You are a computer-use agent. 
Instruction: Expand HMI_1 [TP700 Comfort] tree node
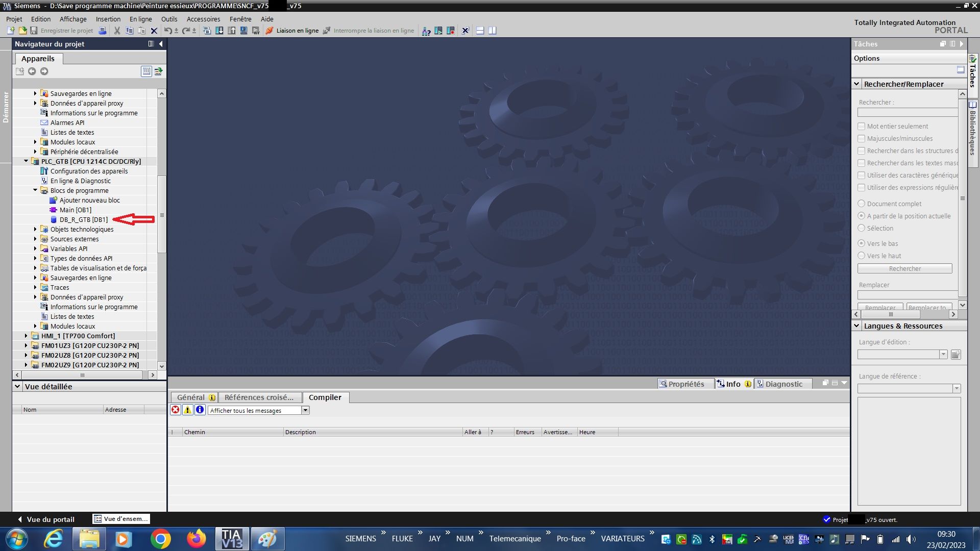tap(26, 336)
